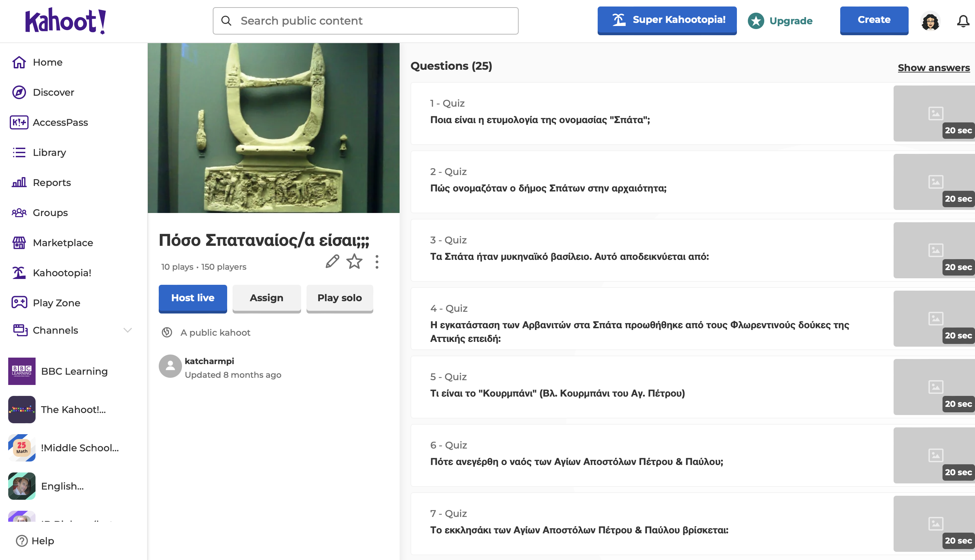975x560 pixels.
Task: Open the Discover compass icon
Action: 19,92
